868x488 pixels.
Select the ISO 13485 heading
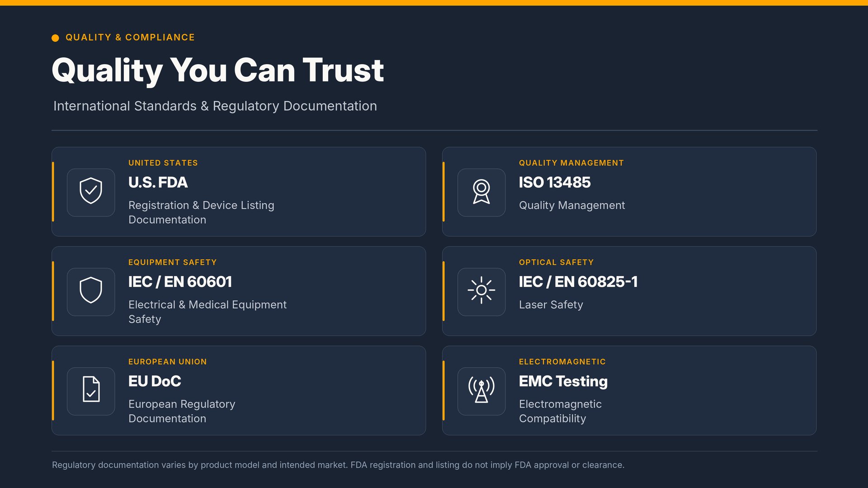click(x=555, y=183)
